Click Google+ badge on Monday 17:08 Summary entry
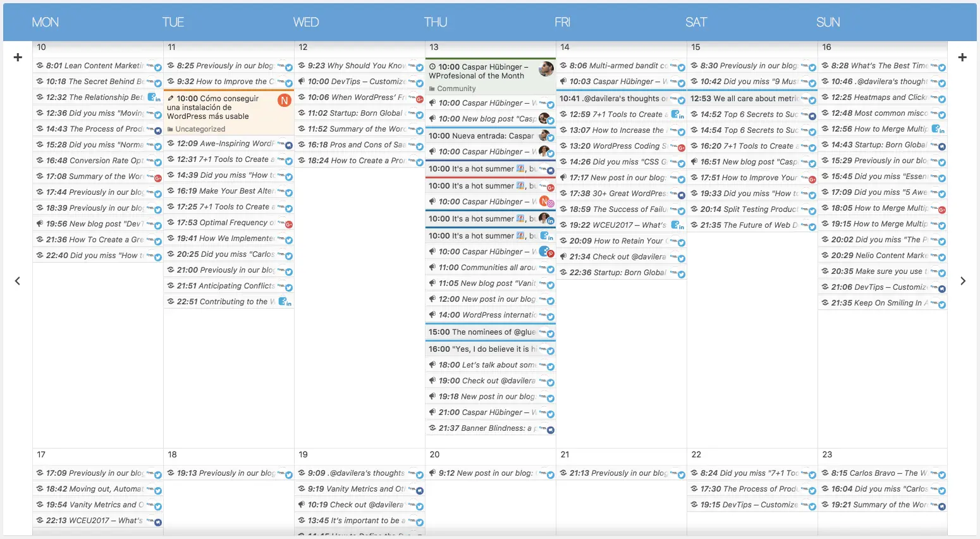 click(158, 178)
